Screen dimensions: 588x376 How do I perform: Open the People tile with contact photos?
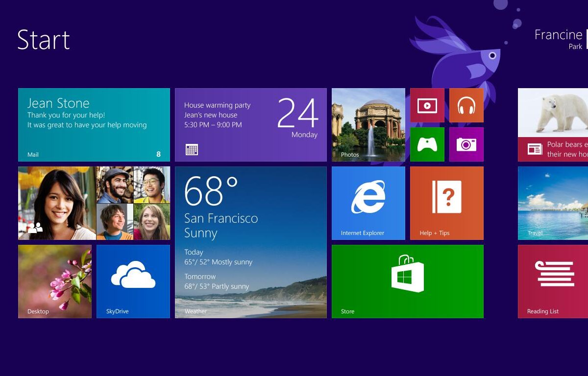pos(94,203)
